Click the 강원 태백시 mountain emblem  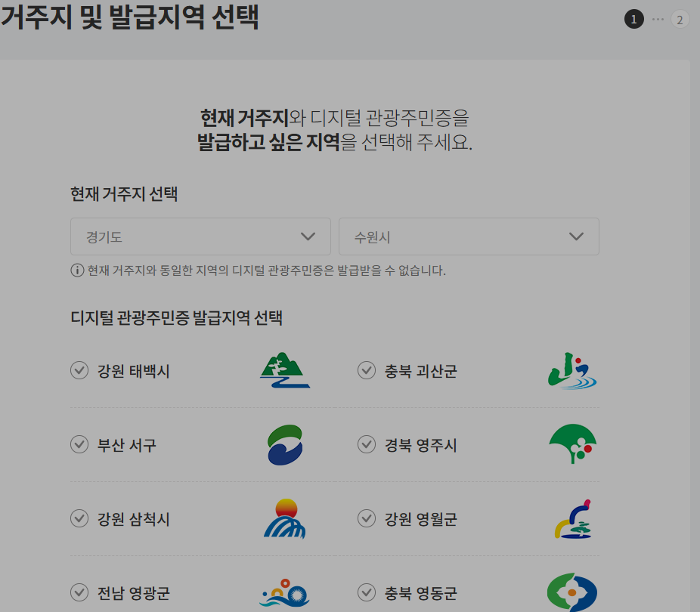click(285, 370)
